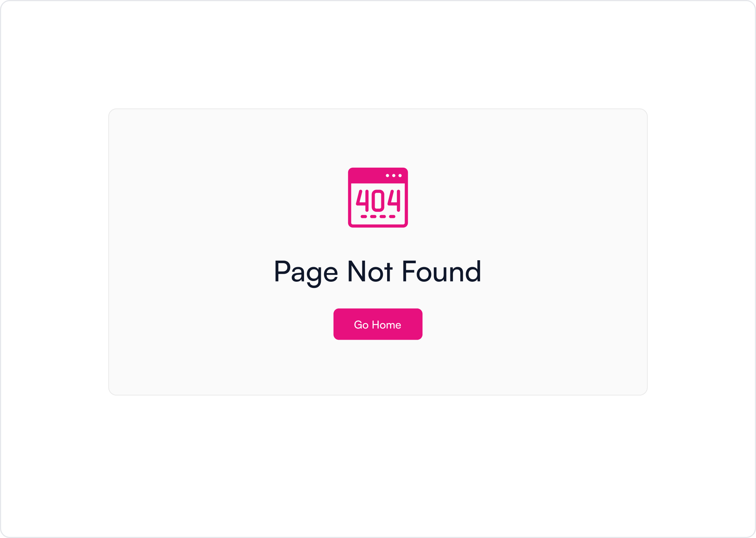Image resolution: width=756 pixels, height=538 pixels.
Task: Click the middle white dot in icon header
Action: tap(394, 176)
